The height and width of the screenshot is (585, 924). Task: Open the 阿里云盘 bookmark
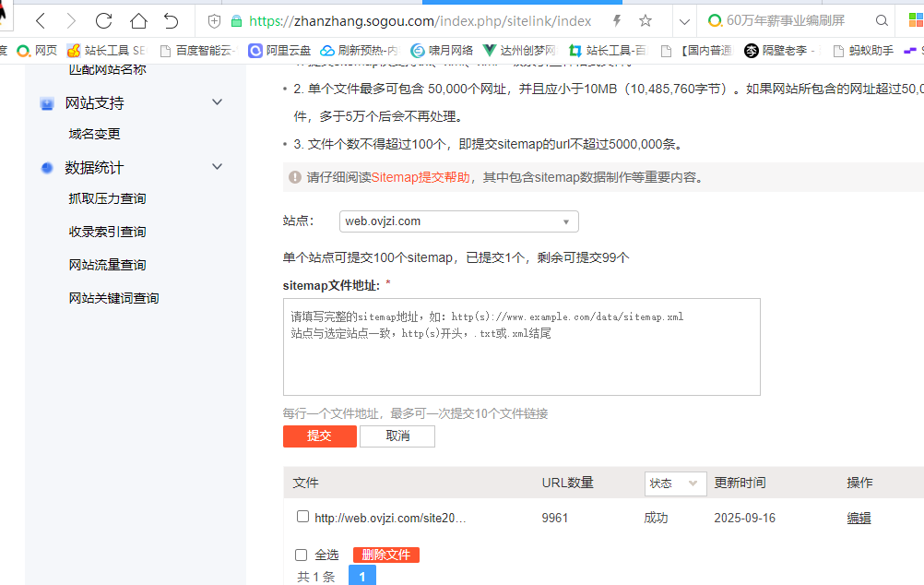pos(279,51)
